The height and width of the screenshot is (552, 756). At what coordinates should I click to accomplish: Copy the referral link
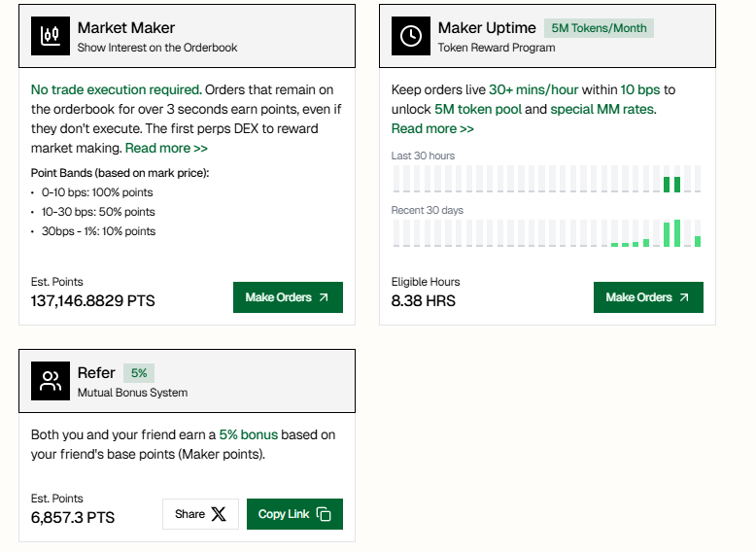[x=294, y=514]
